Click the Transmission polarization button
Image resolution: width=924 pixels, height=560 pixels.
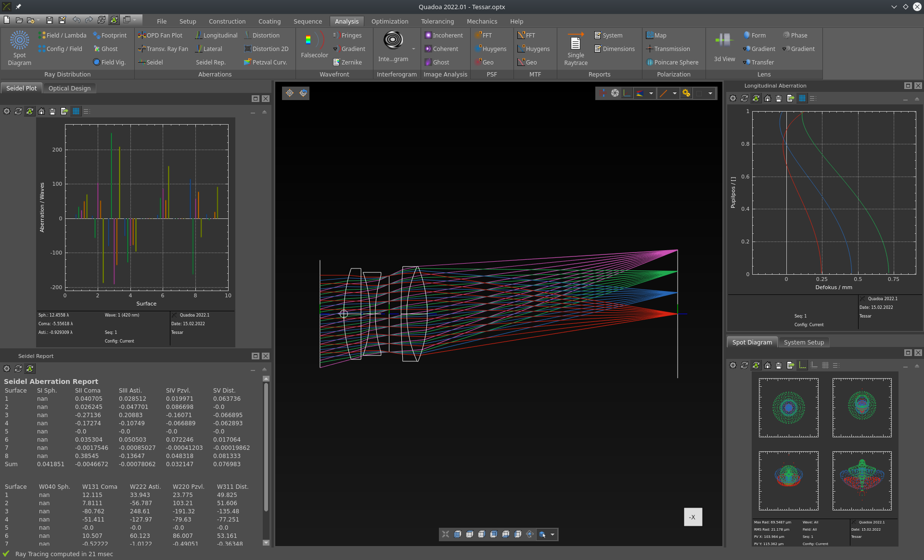[668, 49]
